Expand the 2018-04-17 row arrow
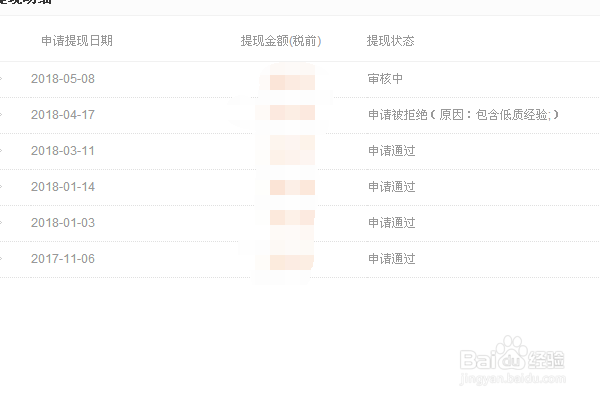The image size is (600, 400). point(1,115)
